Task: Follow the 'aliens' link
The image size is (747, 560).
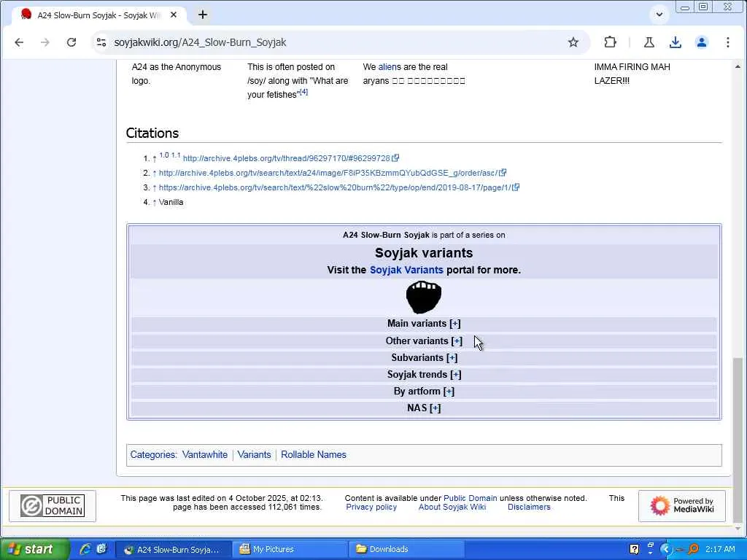Action: click(390, 67)
